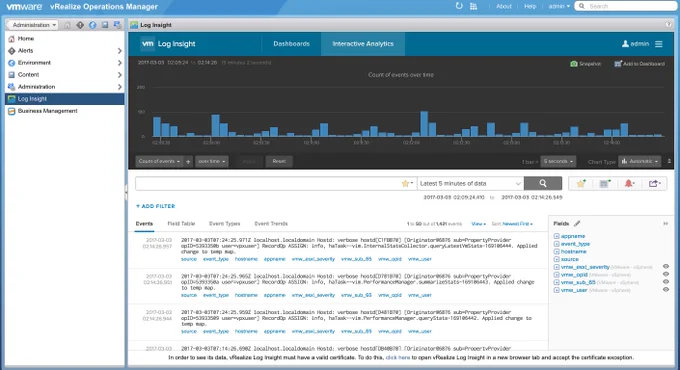Expand the Alerts menu arrow
The width and height of the screenshot is (680, 370).
pos(119,51)
